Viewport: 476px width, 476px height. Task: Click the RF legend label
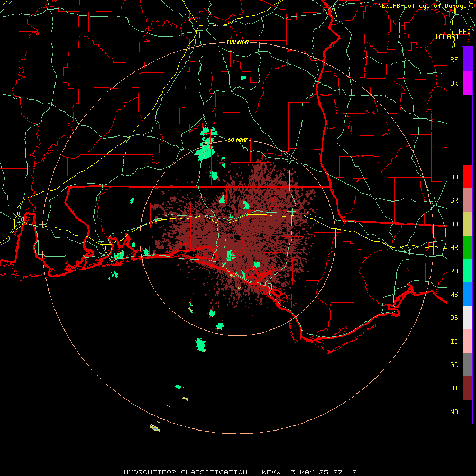coord(454,59)
